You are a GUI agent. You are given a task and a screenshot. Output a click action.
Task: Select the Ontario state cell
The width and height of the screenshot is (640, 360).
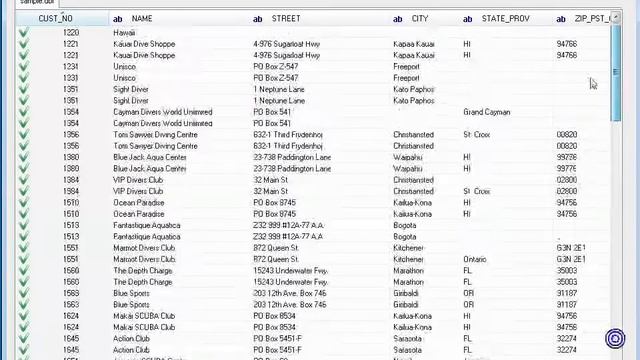click(475, 259)
